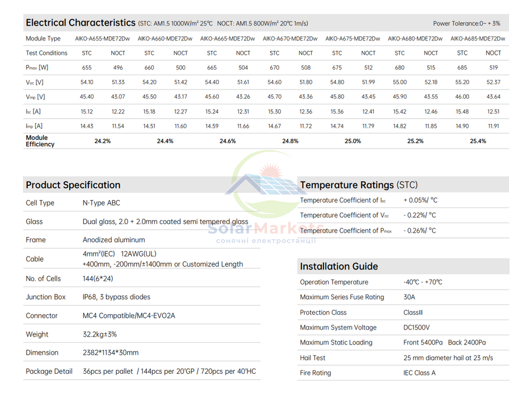Click the 'Front 5400Pa' static loading value
532x393 pixels.
click(423, 343)
